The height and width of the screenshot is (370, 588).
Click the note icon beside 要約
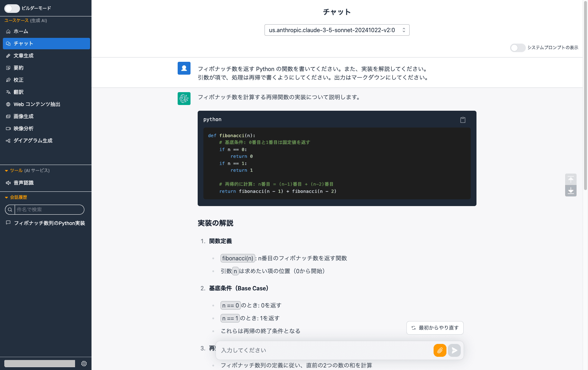click(8, 68)
